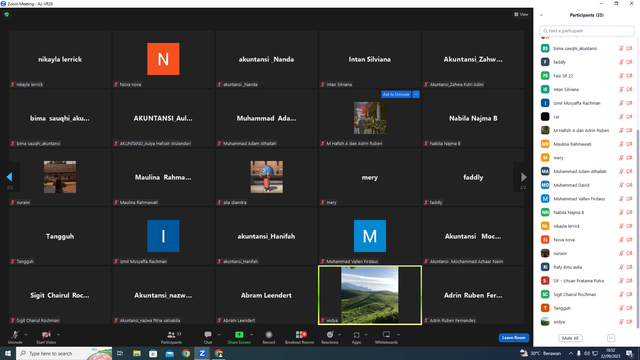The image size is (640, 360).
Task: Select the alia diandra video tile
Action: tap(267, 177)
